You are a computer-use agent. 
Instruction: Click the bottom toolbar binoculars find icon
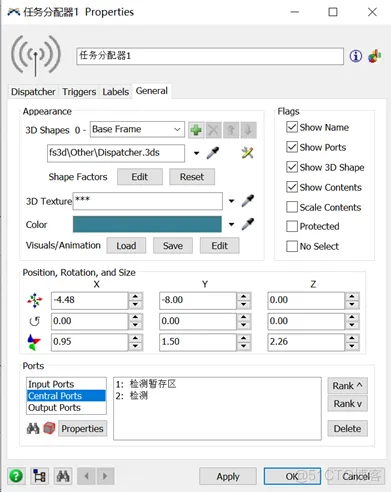(x=63, y=476)
